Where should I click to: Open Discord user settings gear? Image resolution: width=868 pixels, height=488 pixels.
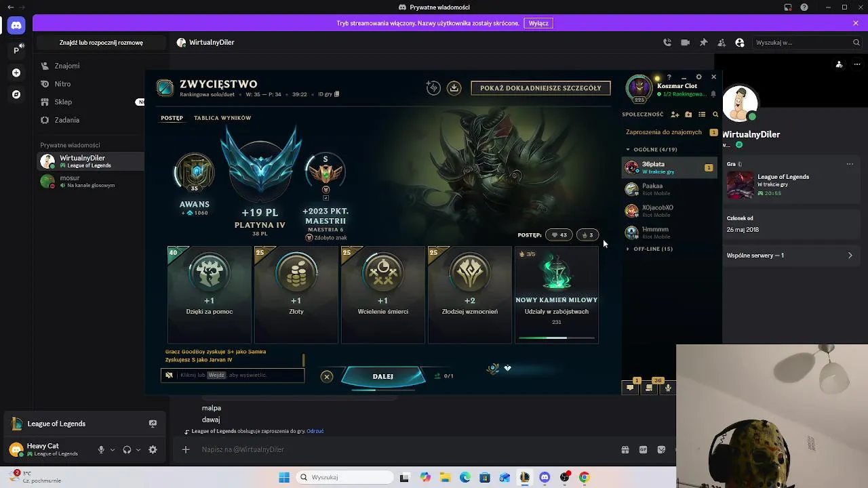pyautogui.click(x=153, y=449)
